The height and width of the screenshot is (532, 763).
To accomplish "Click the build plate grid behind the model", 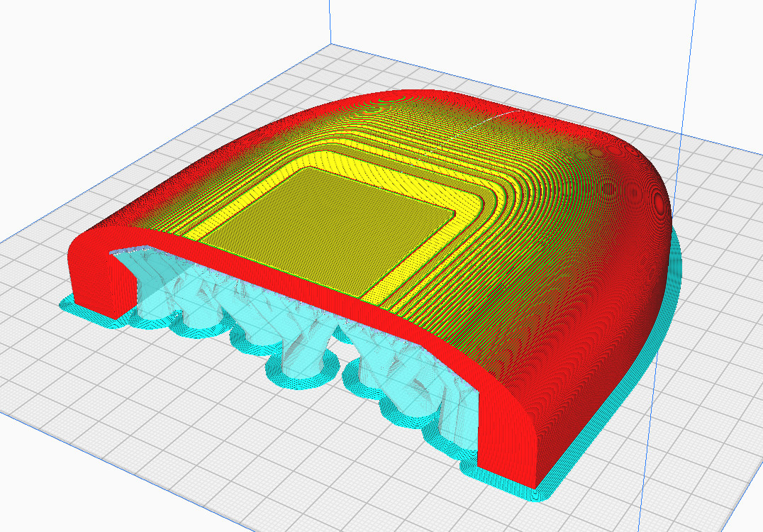I will click(284, 78).
